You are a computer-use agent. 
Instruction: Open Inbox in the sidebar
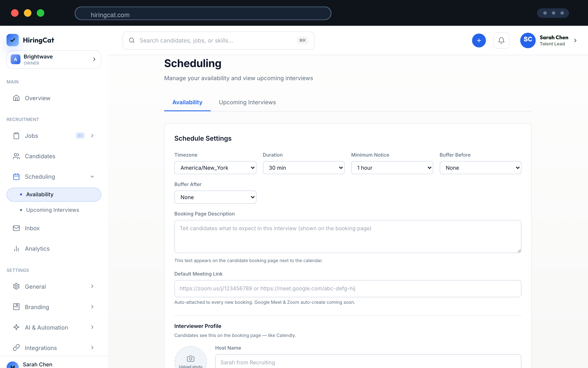tap(54, 228)
